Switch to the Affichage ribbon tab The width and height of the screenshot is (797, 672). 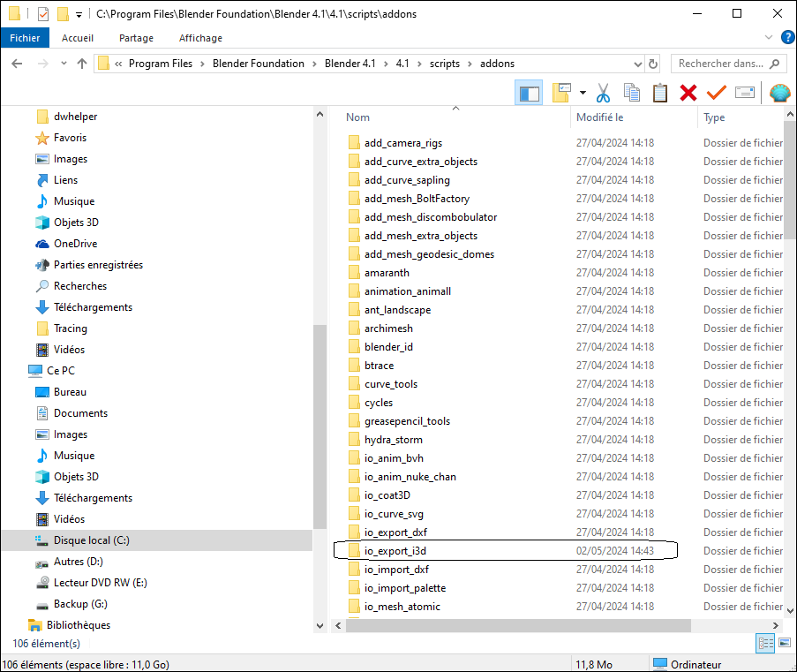[x=200, y=38]
